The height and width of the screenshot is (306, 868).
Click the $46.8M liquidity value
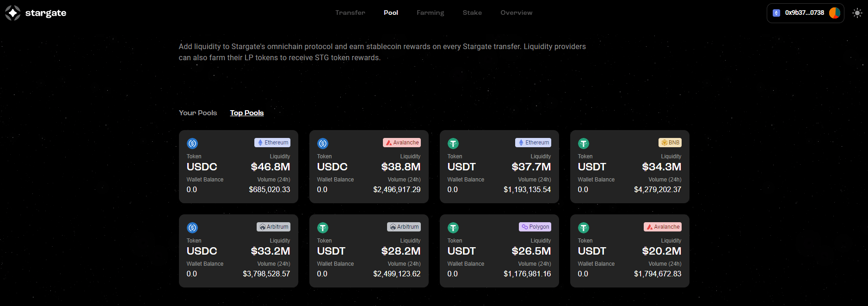271,167
